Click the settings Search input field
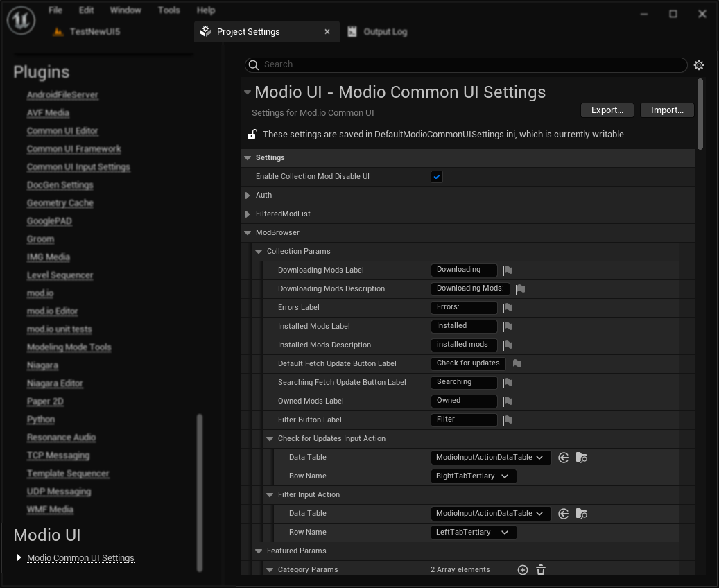 point(466,64)
